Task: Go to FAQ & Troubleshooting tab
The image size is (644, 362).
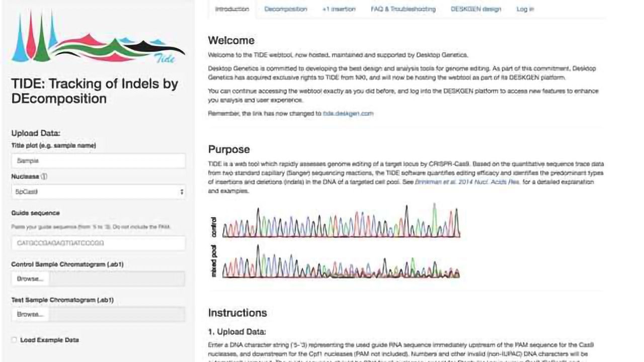Action: click(403, 9)
